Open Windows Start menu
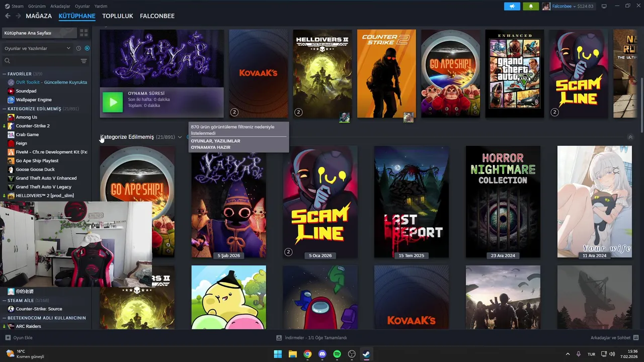644x362 pixels. [x=278, y=354]
